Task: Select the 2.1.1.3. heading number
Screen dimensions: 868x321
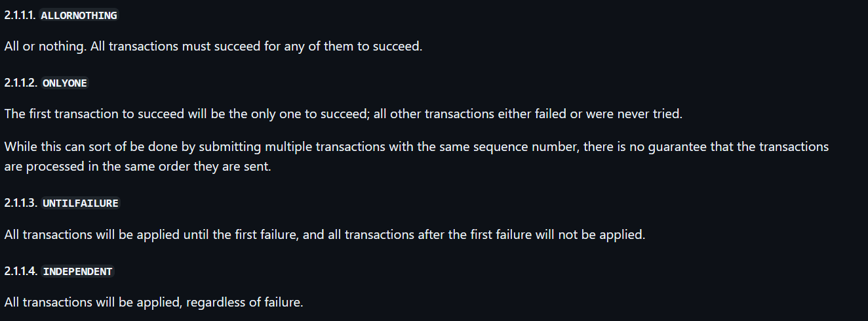Action: [x=22, y=203]
